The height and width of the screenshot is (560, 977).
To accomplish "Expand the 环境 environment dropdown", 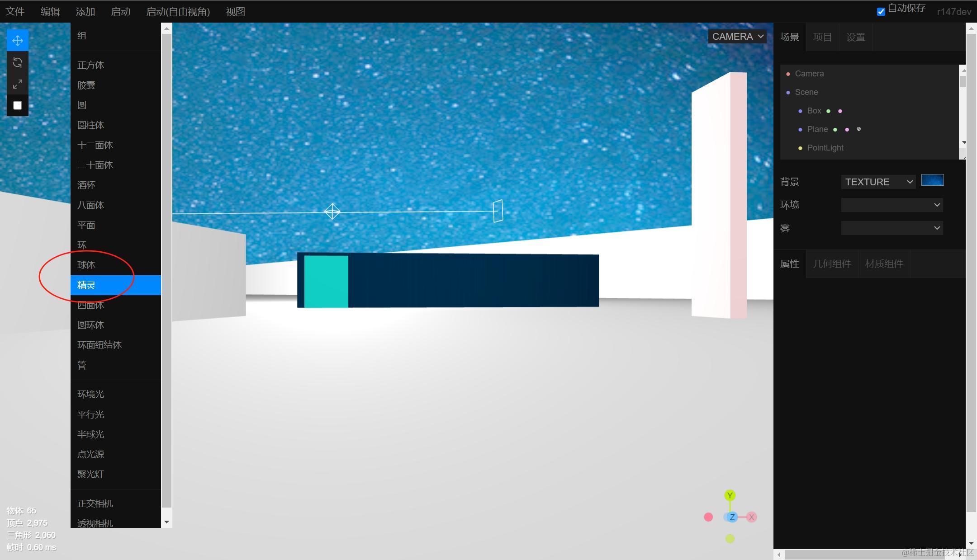I will coord(892,205).
